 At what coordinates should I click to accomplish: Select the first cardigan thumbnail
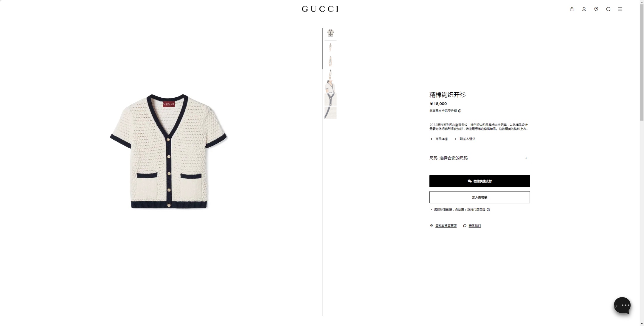(330, 33)
